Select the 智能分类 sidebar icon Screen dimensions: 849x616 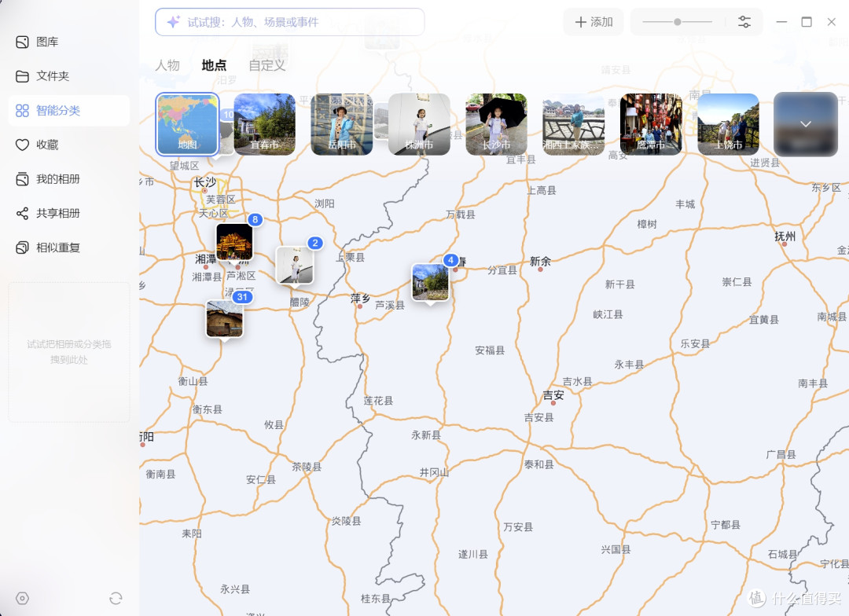pyautogui.click(x=22, y=111)
